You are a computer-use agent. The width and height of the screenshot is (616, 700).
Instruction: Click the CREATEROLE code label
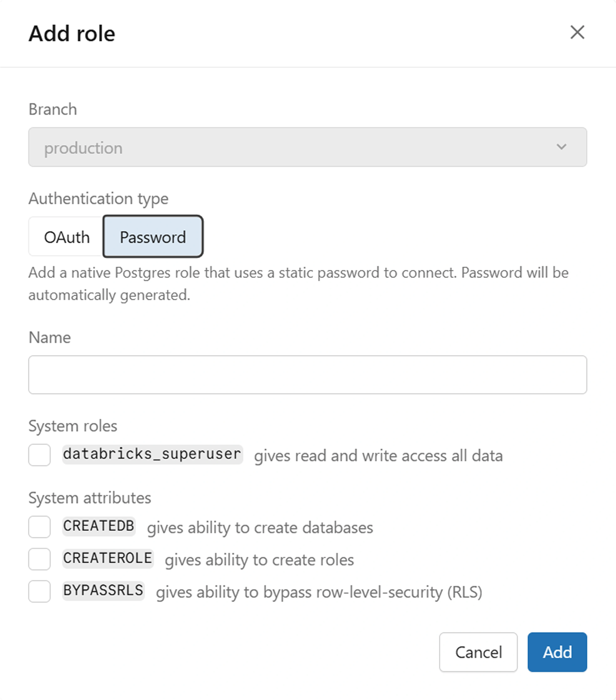108,559
